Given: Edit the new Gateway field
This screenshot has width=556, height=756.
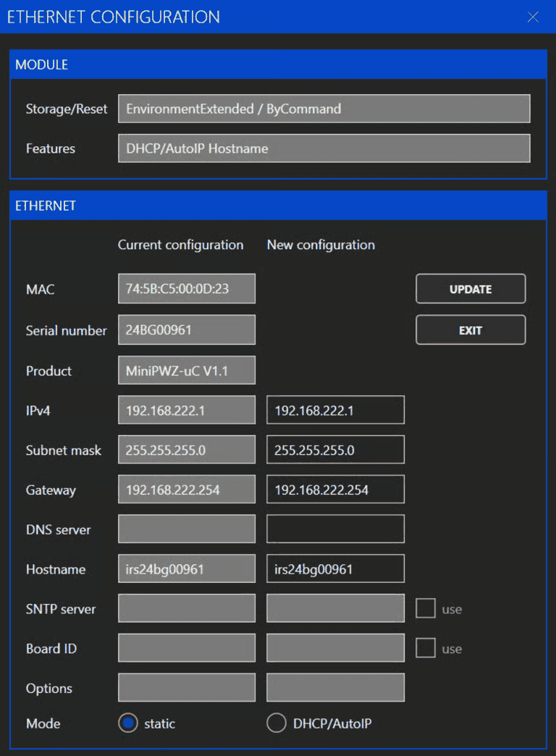Looking at the screenshot, I should [336, 490].
